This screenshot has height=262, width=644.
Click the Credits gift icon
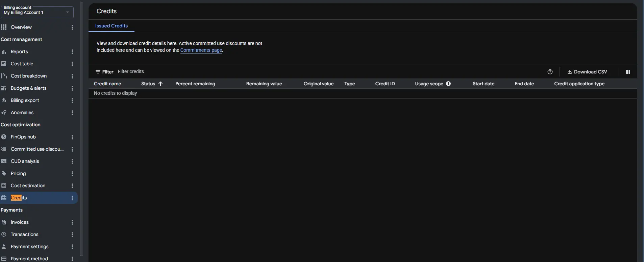pyautogui.click(x=4, y=198)
